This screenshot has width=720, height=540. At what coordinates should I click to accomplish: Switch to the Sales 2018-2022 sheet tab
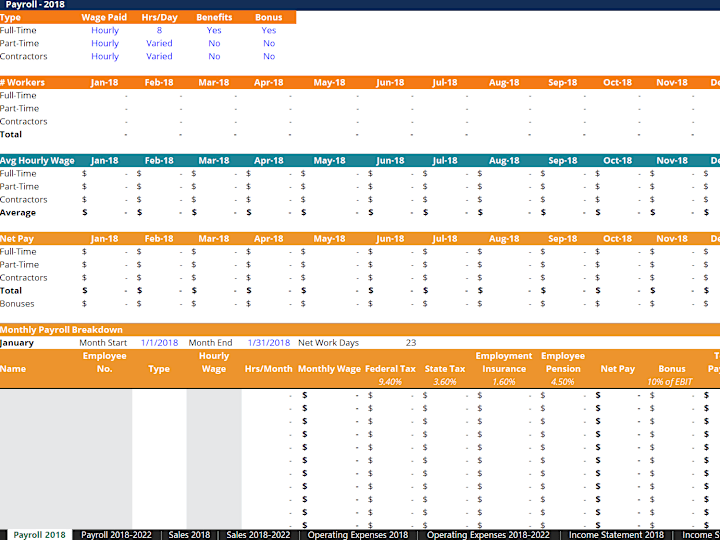258,535
